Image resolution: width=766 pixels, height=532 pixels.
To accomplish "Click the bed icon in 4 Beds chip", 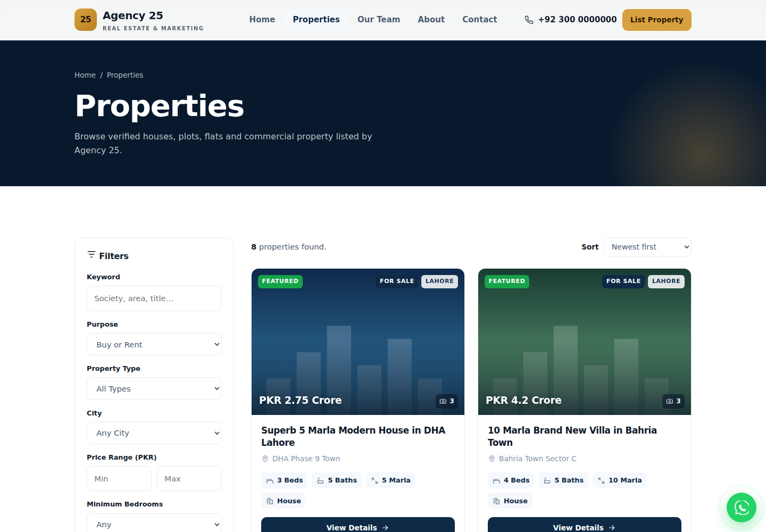I will [x=496, y=480].
